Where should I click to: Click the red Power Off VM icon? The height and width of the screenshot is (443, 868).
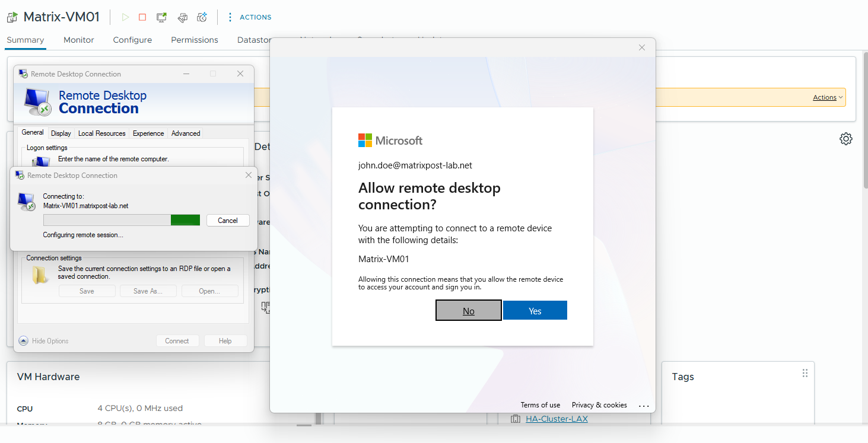(x=142, y=17)
